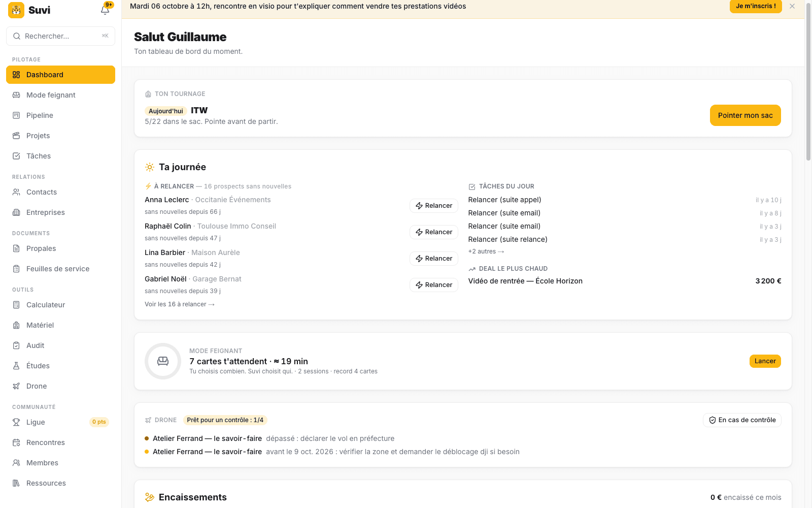Click the Je m'inscris ! banner button
The image size is (812, 508).
point(756,6)
